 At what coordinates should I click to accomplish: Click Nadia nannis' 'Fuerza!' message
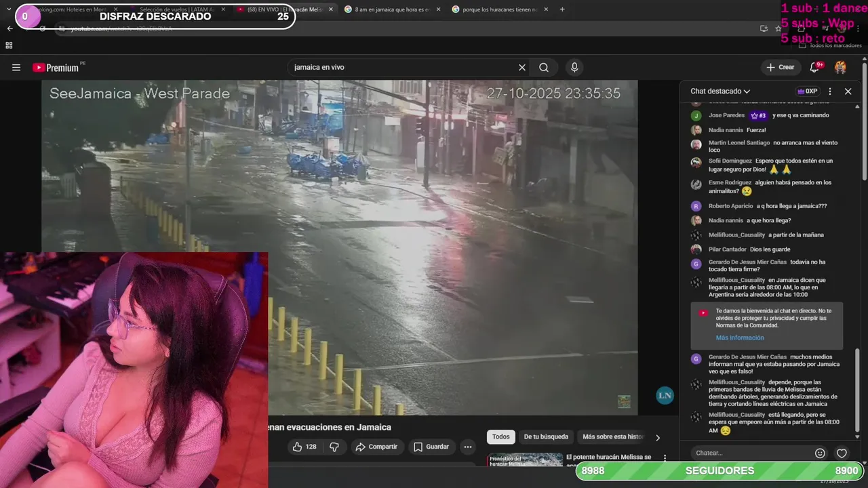click(x=756, y=130)
